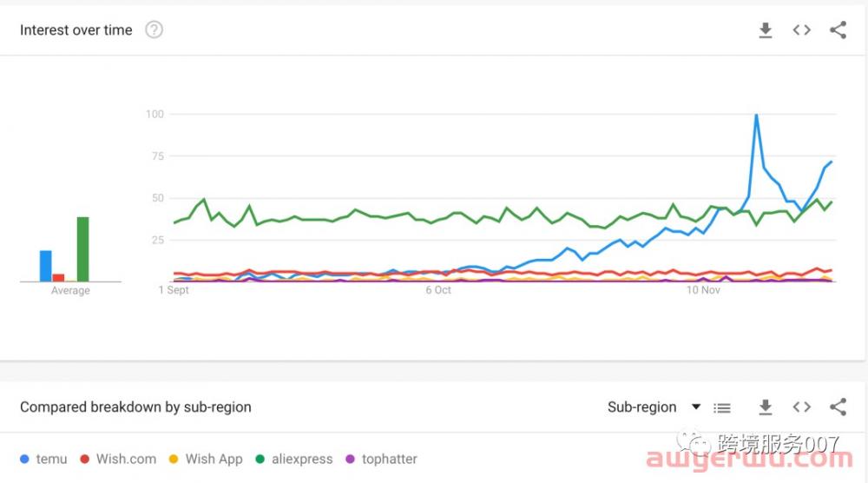The image size is (868, 483).
Task: Expand the Sub-region dropdown arrow
Action: pyautogui.click(x=696, y=407)
